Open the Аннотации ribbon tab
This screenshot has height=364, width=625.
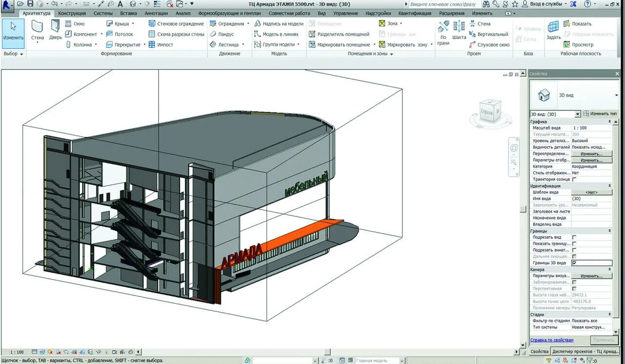point(156,13)
